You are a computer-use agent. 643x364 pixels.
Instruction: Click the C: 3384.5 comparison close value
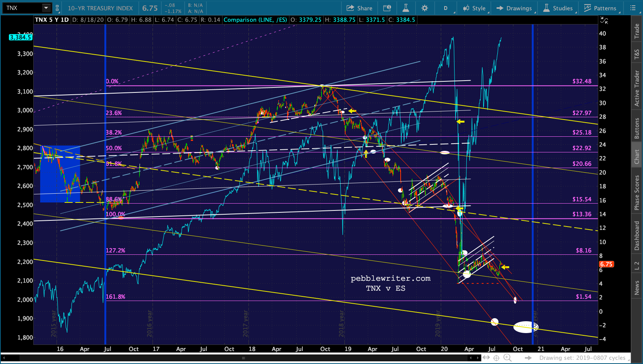(401, 19)
